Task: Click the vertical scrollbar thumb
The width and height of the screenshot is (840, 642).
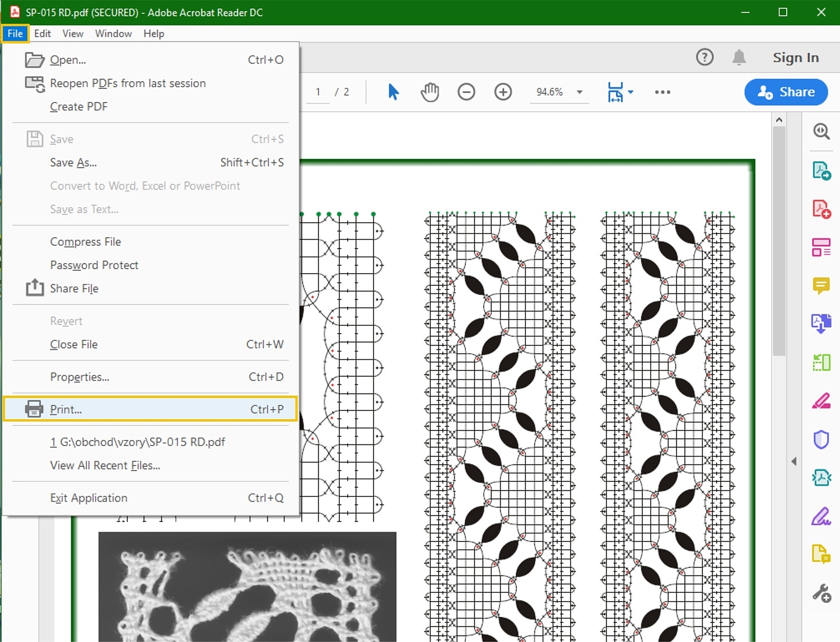Action: point(779,241)
